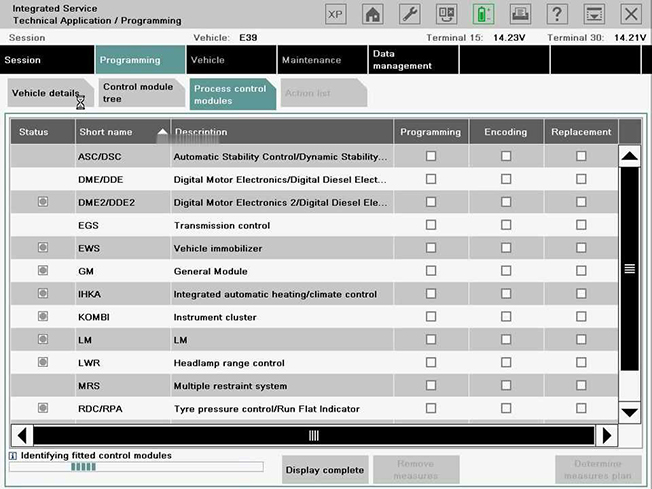Screen dimensions: 652x489
Task: Tick Encoding checkbox for DME/DDE
Action: coord(506,179)
